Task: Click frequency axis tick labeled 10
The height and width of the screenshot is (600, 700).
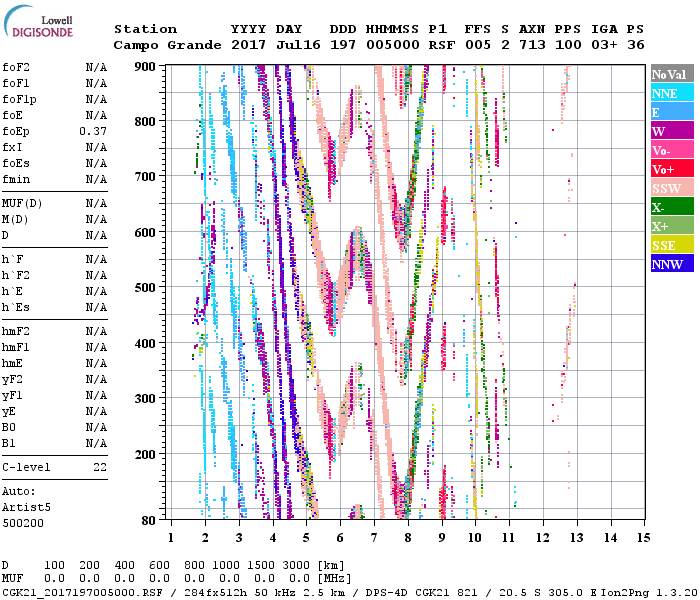Action: [x=476, y=537]
